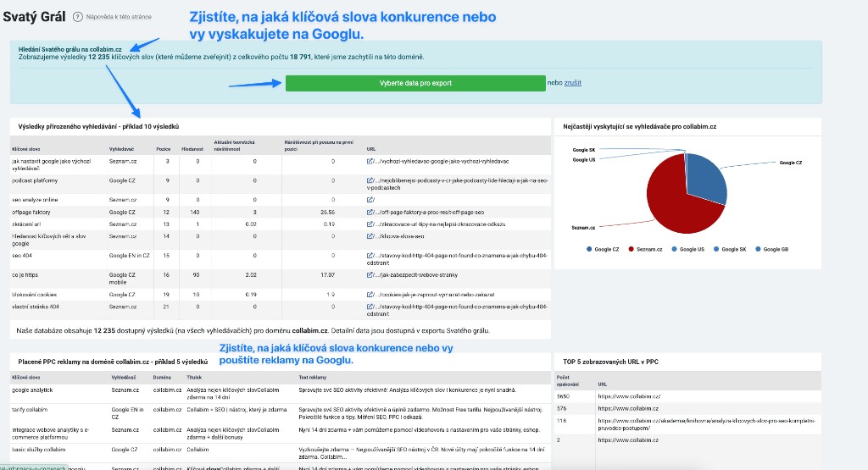Open analyza-klicovych-slov URL in 116 row
Image resolution: width=868 pixels, height=470 pixels.
coord(706,424)
